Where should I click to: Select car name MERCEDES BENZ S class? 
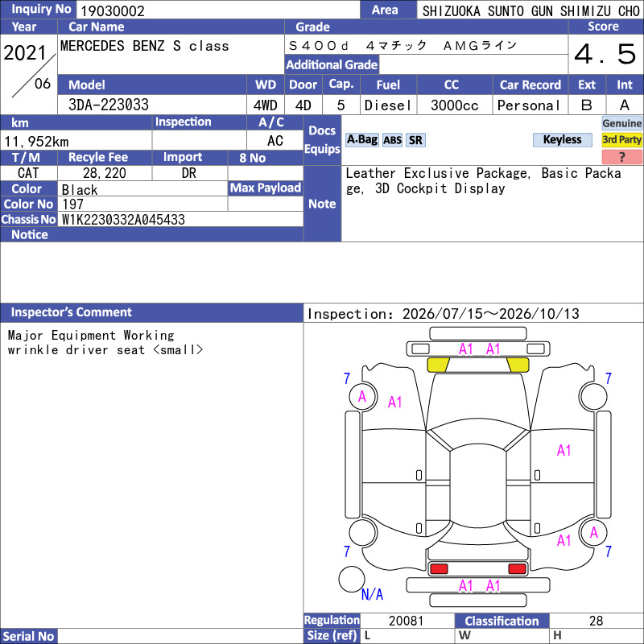[145, 46]
